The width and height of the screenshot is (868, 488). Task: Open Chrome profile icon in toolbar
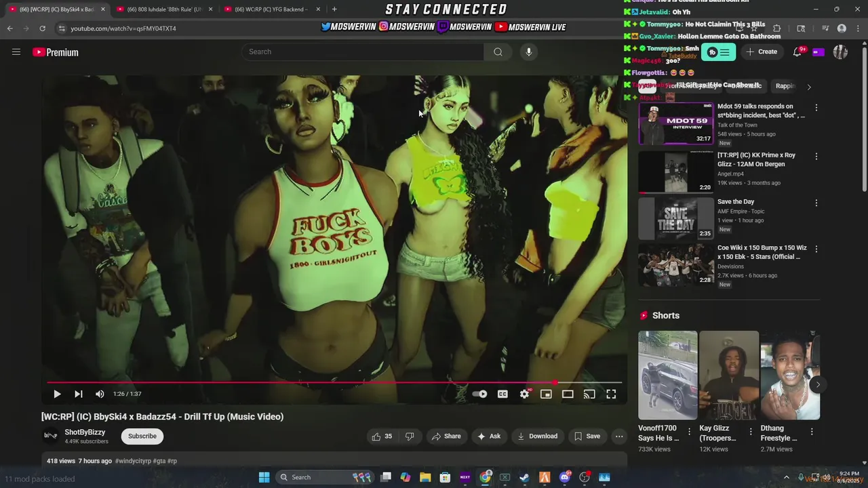pos(842,28)
